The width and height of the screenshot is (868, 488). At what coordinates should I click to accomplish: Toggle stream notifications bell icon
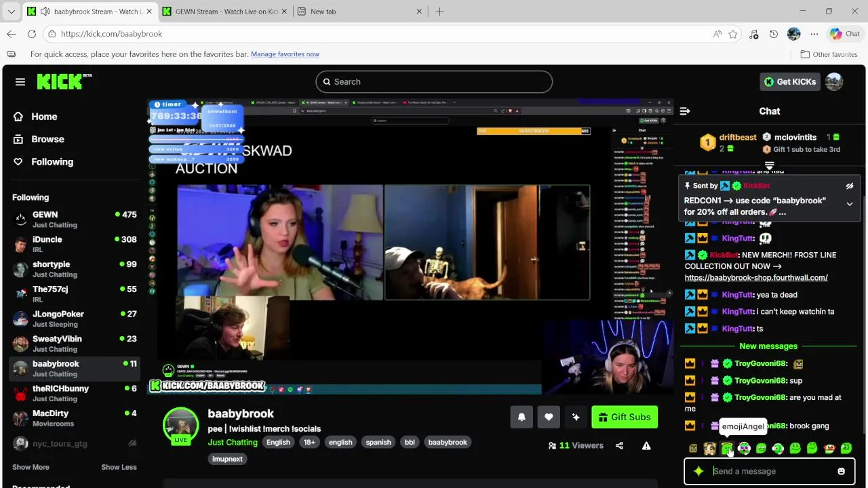(x=521, y=417)
